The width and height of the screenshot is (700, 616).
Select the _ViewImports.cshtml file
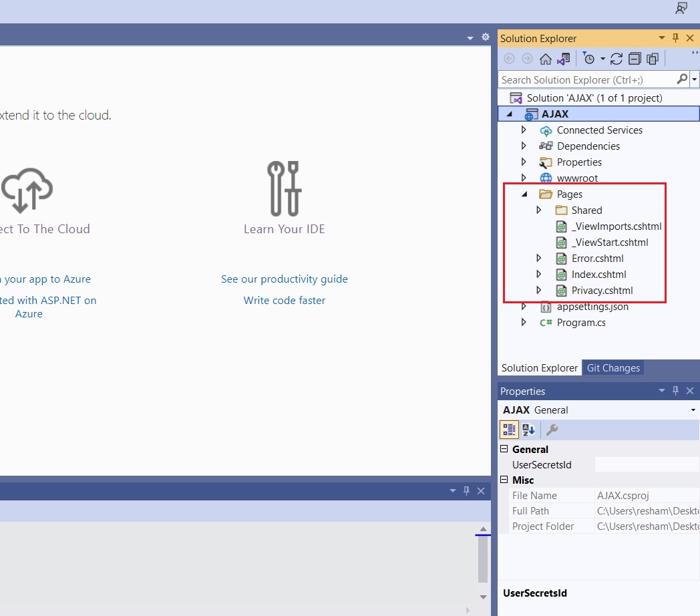[x=617, y=226]
